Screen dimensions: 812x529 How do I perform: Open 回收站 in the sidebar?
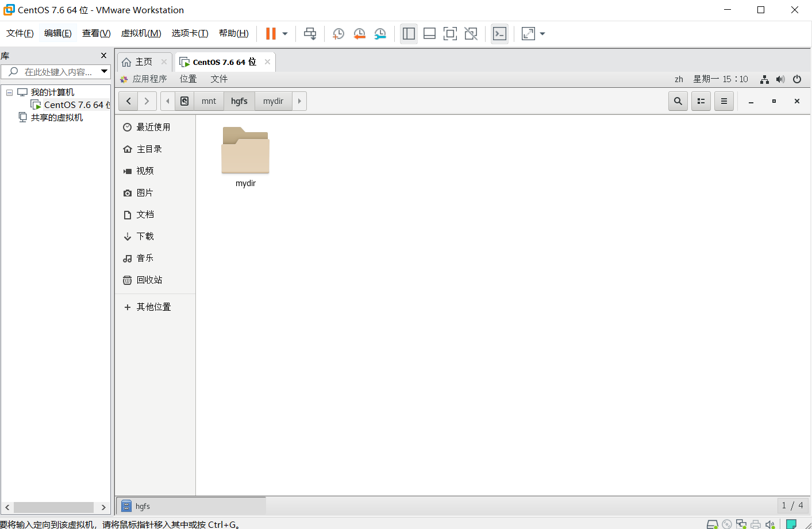pyautogui.click(x=155, y=280)
